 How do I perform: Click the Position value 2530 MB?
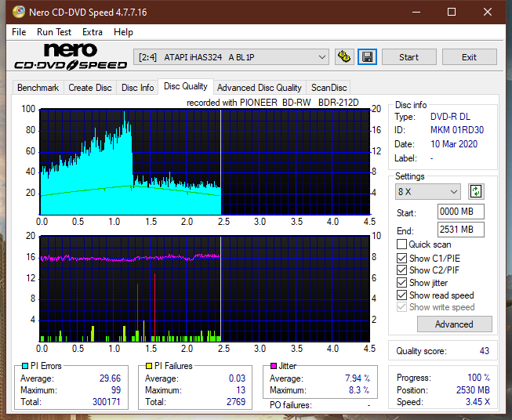pyautogui.click(x=473, y=390)
